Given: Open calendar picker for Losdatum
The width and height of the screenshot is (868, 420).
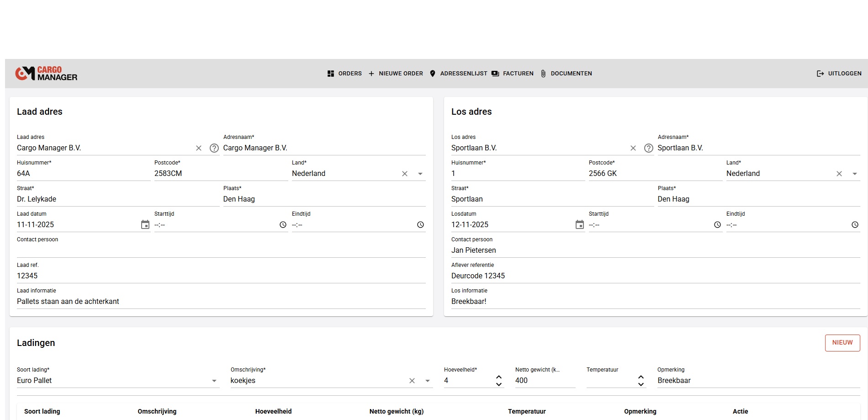Looking at the screenshot, I should coord(580,224).
